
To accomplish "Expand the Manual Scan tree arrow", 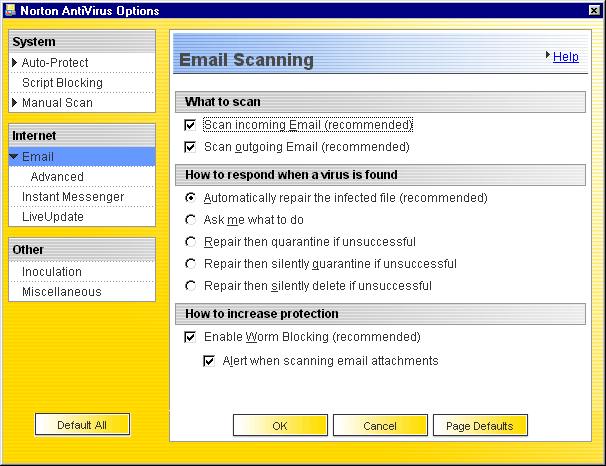I will [14, 103].
